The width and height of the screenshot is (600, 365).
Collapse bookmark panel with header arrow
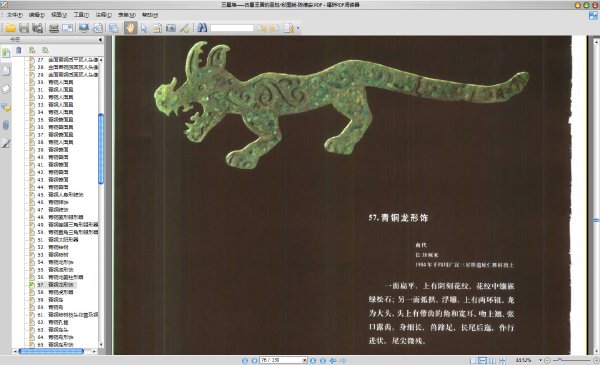(x=100, y=39)
